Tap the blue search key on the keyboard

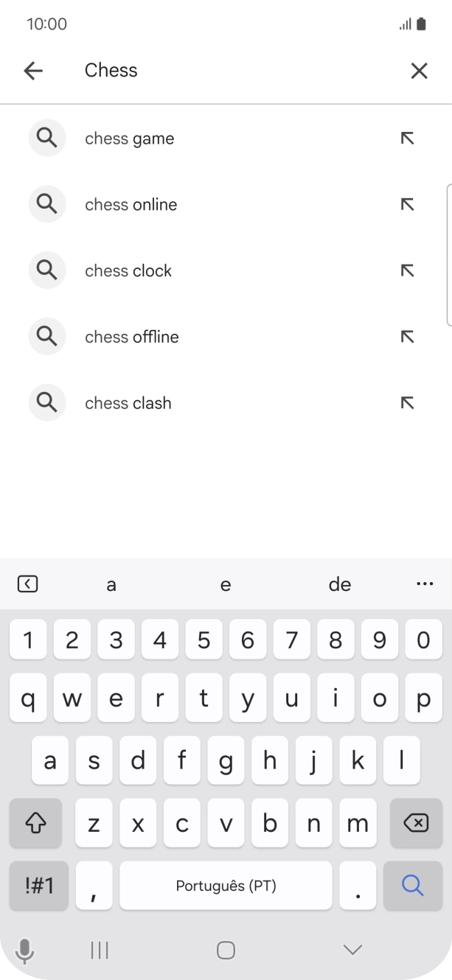[412, 886]
